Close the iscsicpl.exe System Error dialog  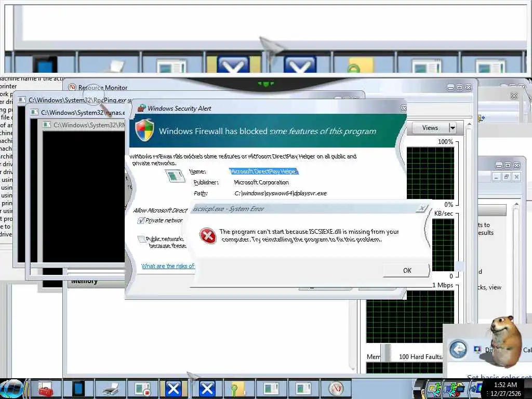pyautogui.click(x=422, y=208)
